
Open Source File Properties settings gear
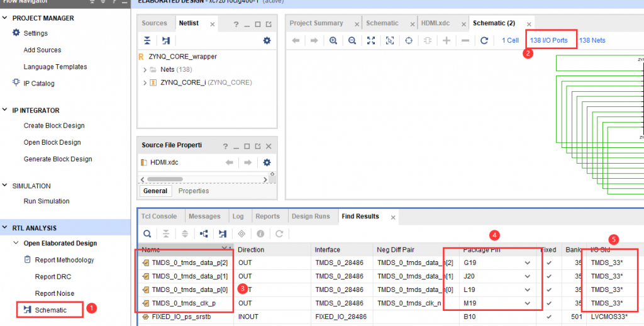pyautogui.click(x=267, y=162)
